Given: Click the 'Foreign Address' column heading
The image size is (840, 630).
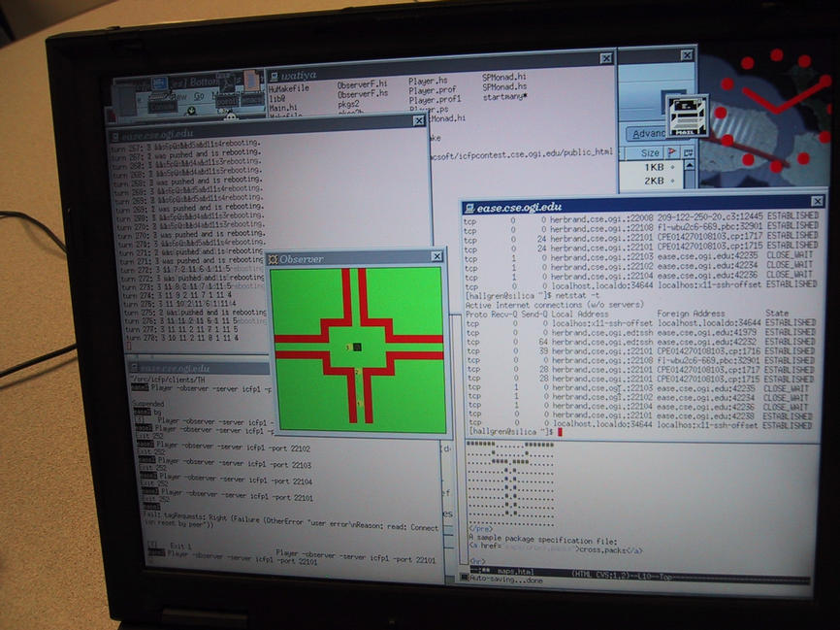Looking at the screenshot, I should coord(691,314).
